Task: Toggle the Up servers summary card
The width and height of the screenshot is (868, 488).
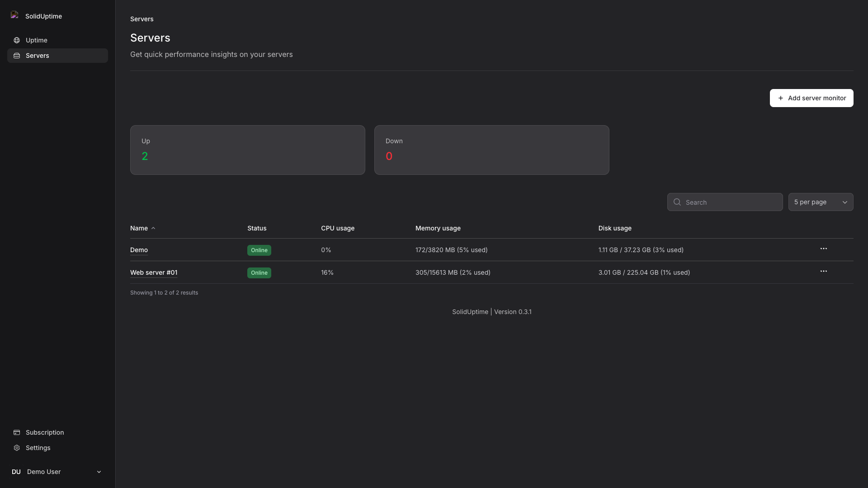Action: click(x=247, y=150)
